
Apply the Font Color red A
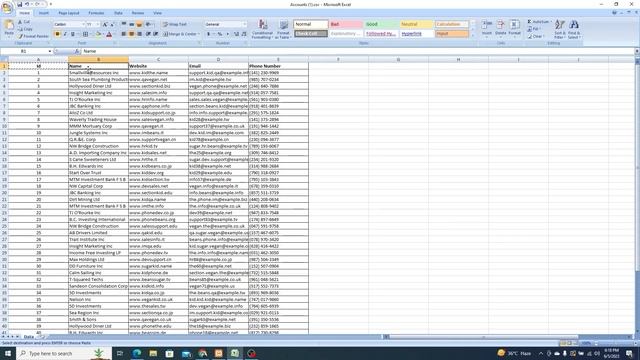point(109,34)
